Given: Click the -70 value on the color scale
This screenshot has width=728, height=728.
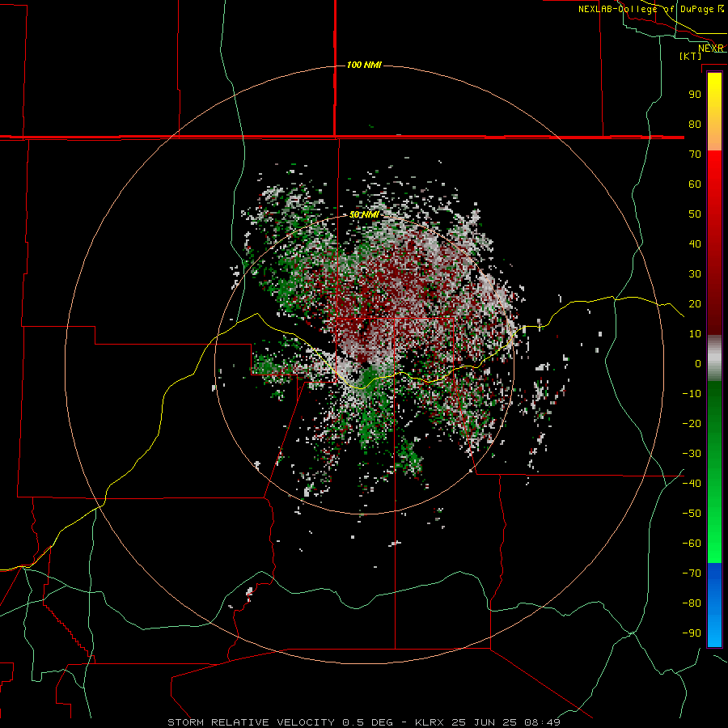Looking at the screenshot, I should (x=692, y=574).
